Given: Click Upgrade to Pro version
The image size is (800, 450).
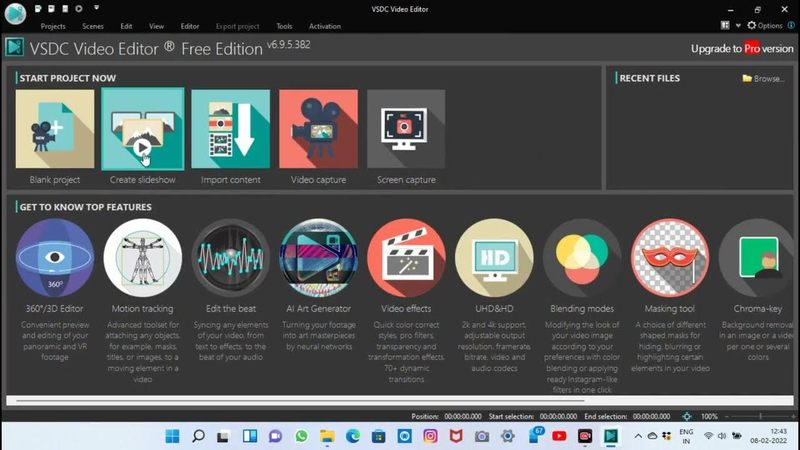Looking at the screenshot, I should click(742, 48).
